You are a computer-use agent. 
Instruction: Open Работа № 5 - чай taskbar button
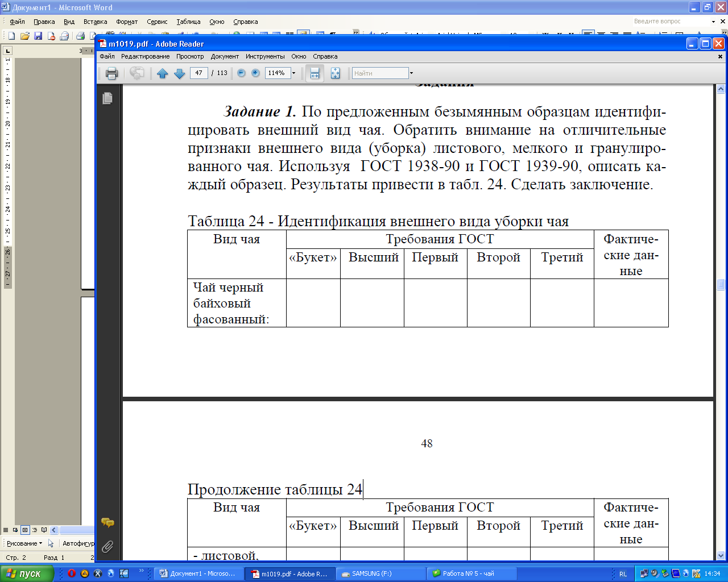pyautogui.click(x=471, y=573)
